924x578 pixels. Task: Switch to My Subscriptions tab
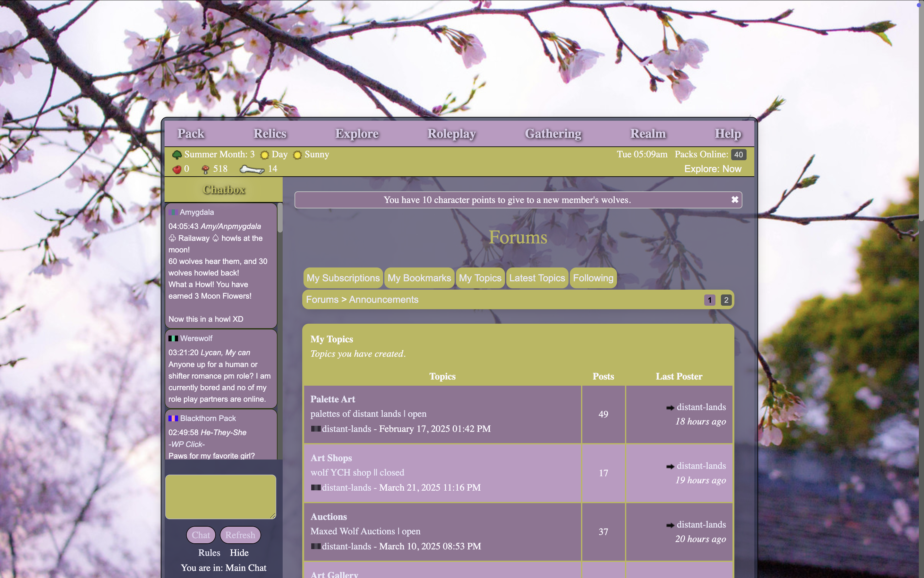[343, 278]
